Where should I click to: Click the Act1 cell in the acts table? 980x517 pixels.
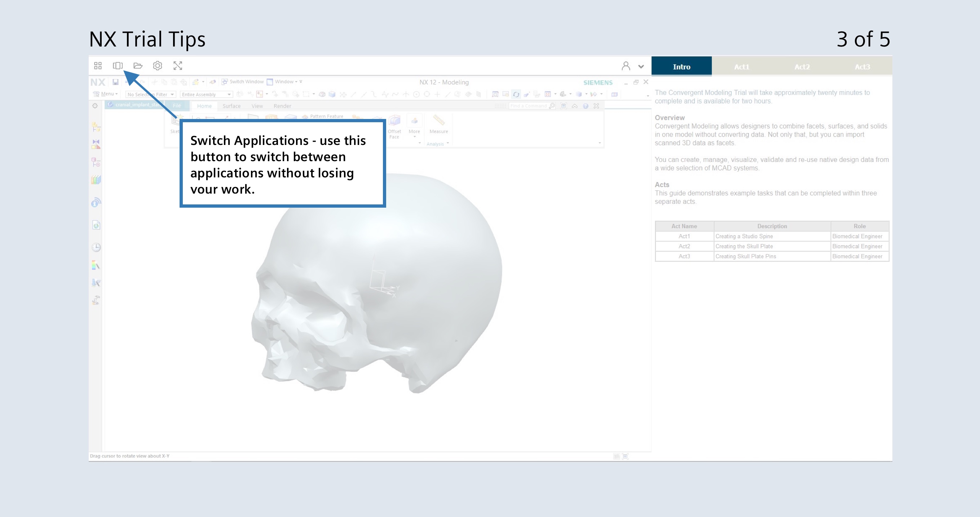click(x=684, y=236)
